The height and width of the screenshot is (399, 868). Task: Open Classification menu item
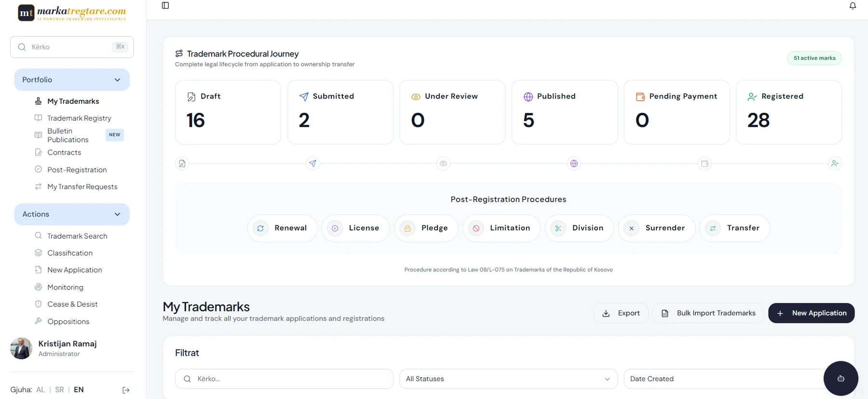pyautogui.click(x=70, y=253)
